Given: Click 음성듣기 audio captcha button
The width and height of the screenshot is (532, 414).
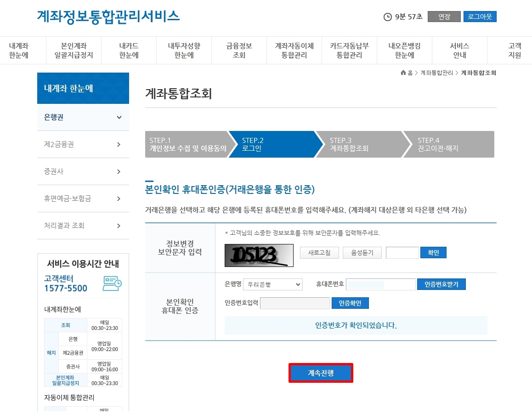Looking at the screenshot, I should tap(362, 252).
